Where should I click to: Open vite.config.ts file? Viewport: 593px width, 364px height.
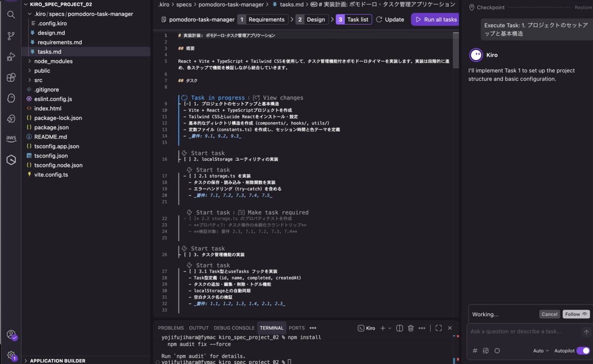(51, 175)
